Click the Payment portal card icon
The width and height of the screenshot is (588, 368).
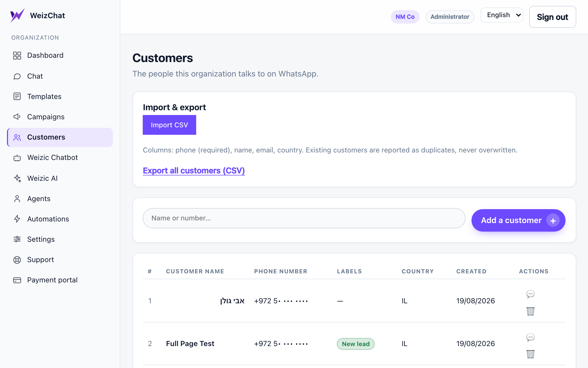[x=17, y=280]
